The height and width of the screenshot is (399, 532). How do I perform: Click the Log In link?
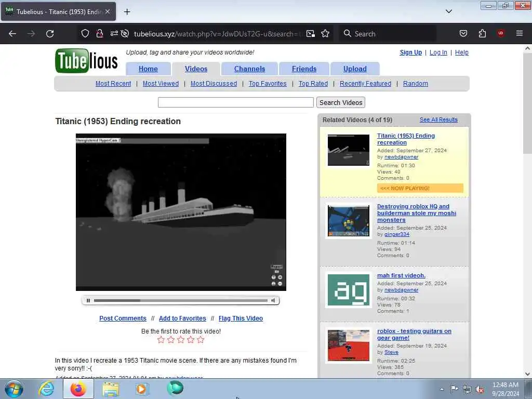click(438, 52)
